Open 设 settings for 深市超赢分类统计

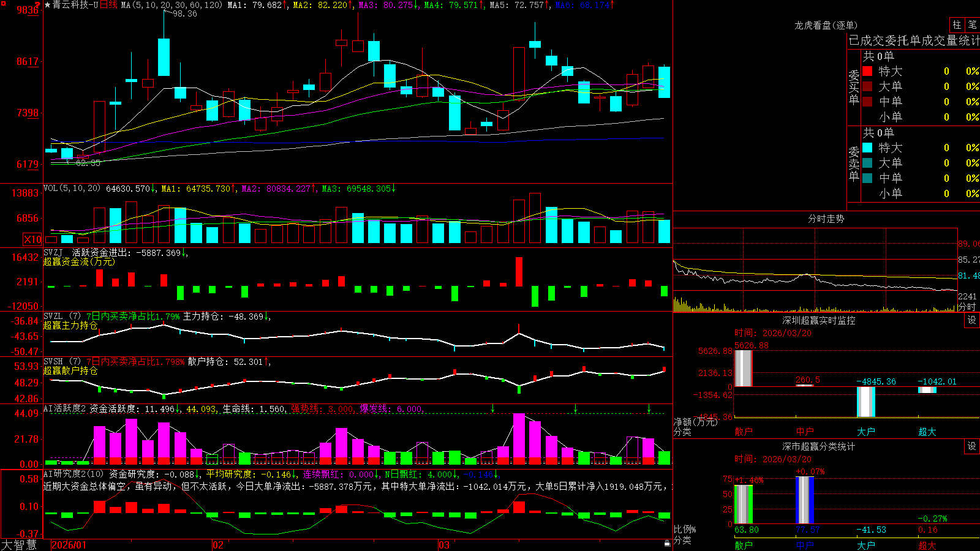point(972,446)
